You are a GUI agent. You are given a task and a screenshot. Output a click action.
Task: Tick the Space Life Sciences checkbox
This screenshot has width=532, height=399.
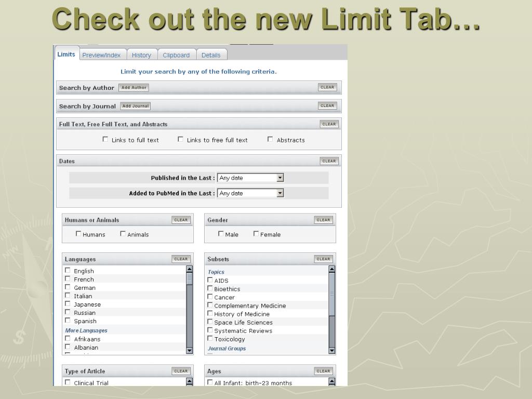tap(210, 322)
